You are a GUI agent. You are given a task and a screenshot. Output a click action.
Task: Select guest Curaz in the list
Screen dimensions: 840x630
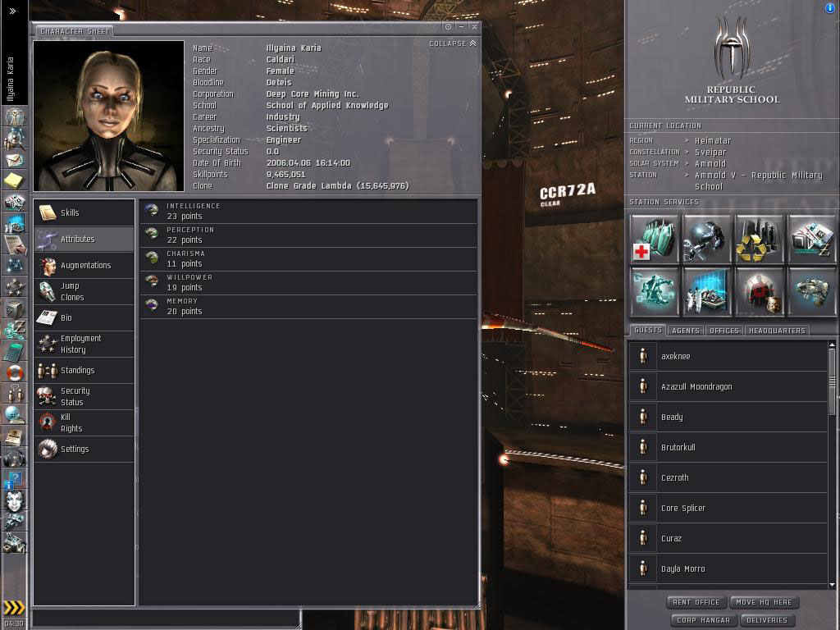(728, 538)
